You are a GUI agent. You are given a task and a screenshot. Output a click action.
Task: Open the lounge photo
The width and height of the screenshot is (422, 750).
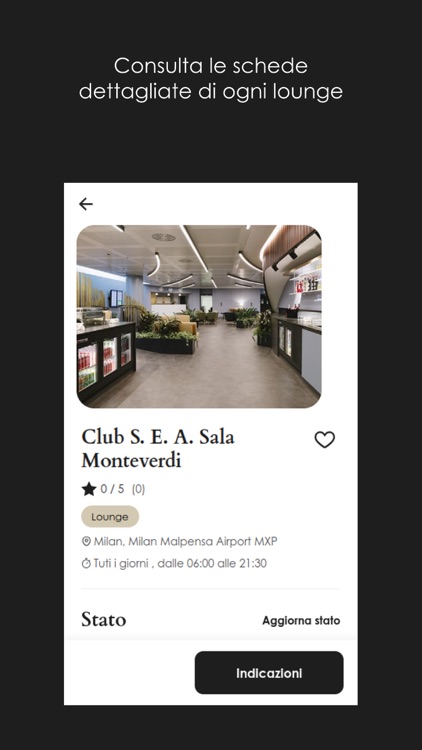point(199,316)
